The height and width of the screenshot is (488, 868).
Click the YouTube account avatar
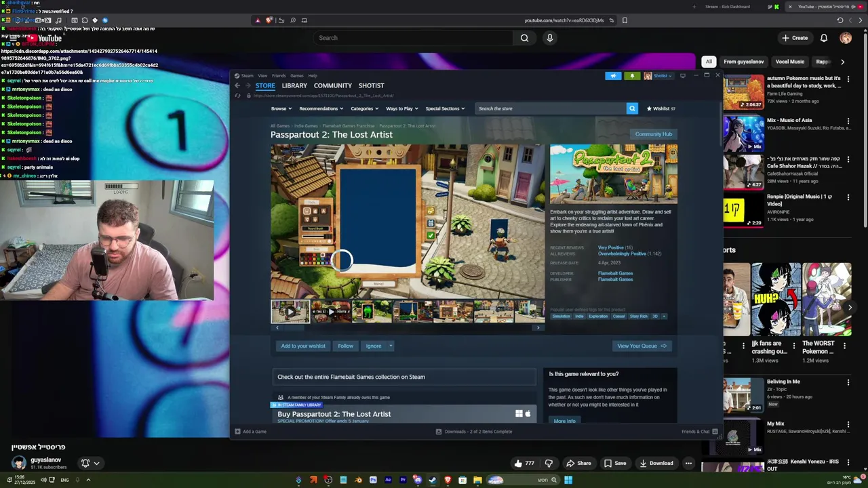(846, 38)
